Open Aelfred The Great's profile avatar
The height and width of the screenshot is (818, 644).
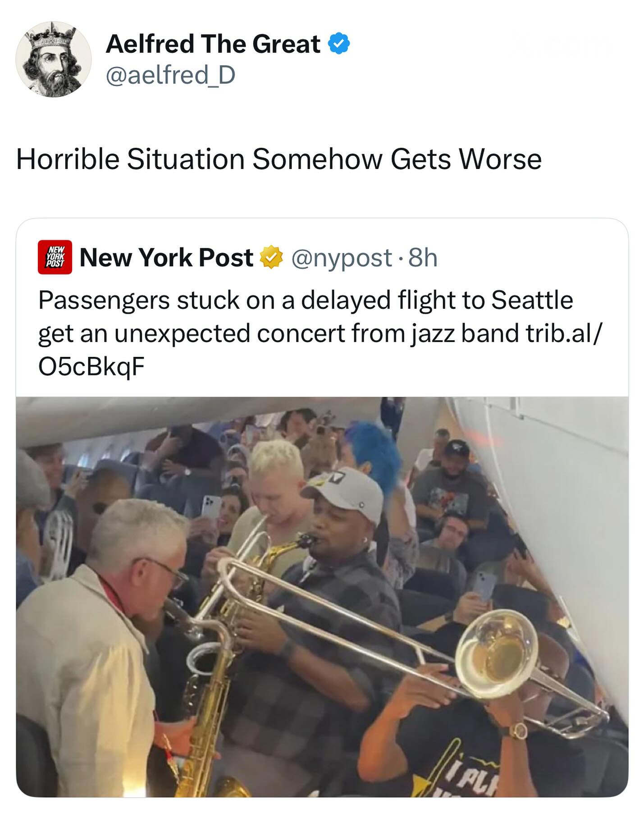coord(54,59)
